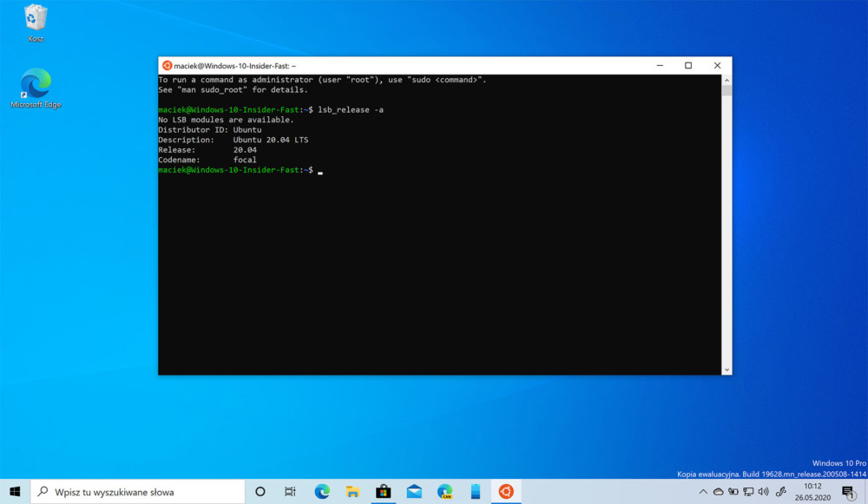
Task: Maximize the Ubuntu terminal window
Action: 688,65
